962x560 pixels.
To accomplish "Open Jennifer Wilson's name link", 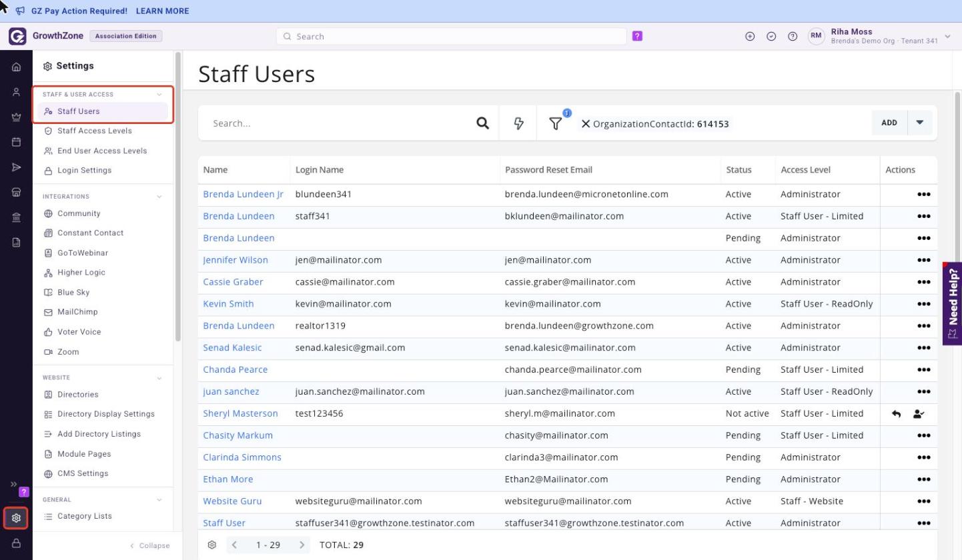I will [235, 260].
